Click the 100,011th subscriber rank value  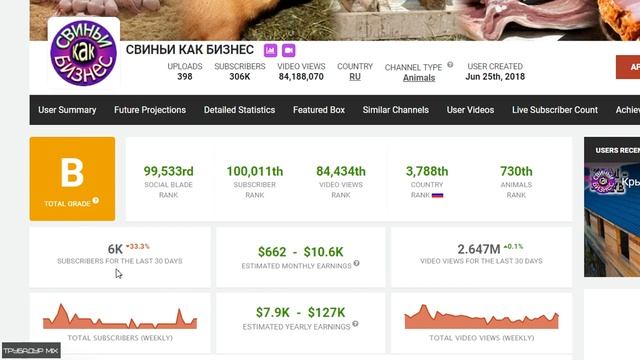tap(255, 171)
